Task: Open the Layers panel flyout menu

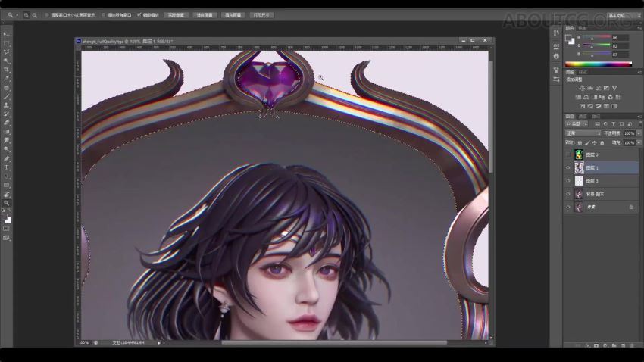Action: 639,117
